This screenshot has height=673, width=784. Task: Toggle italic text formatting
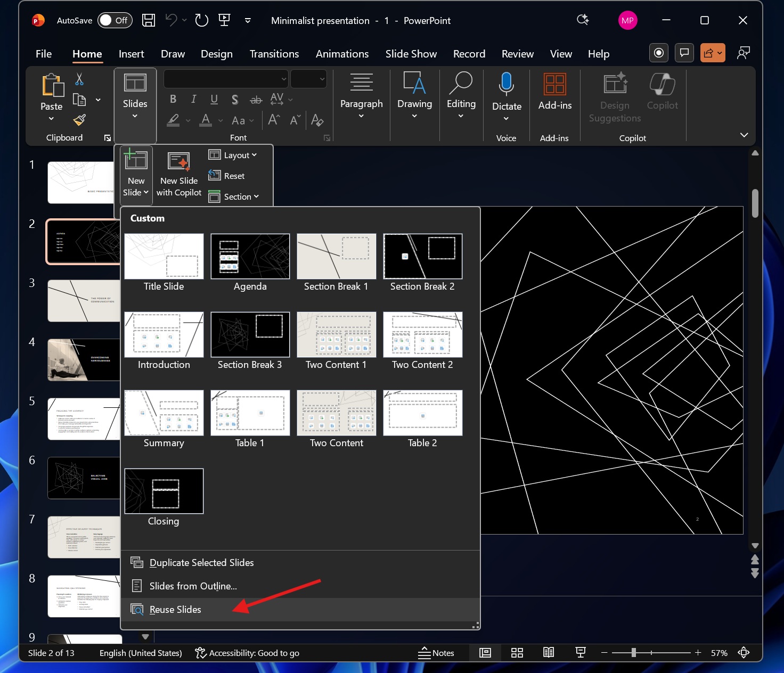193,99
